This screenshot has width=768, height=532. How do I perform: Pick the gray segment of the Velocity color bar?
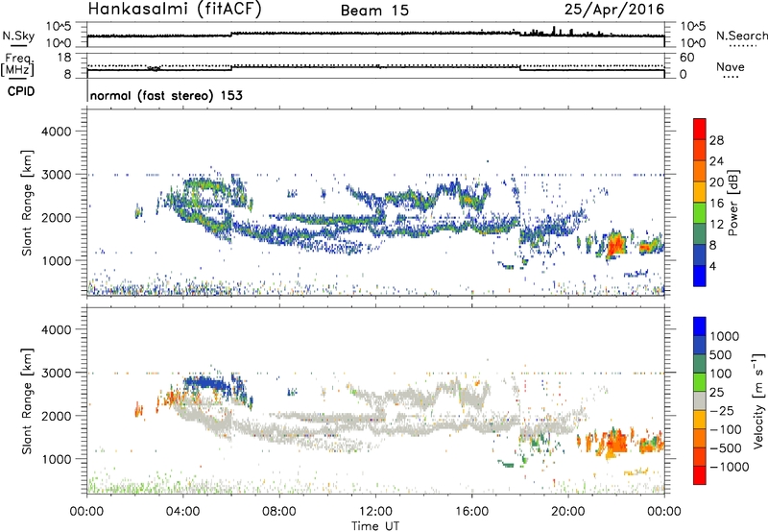(x=700, y=400)
